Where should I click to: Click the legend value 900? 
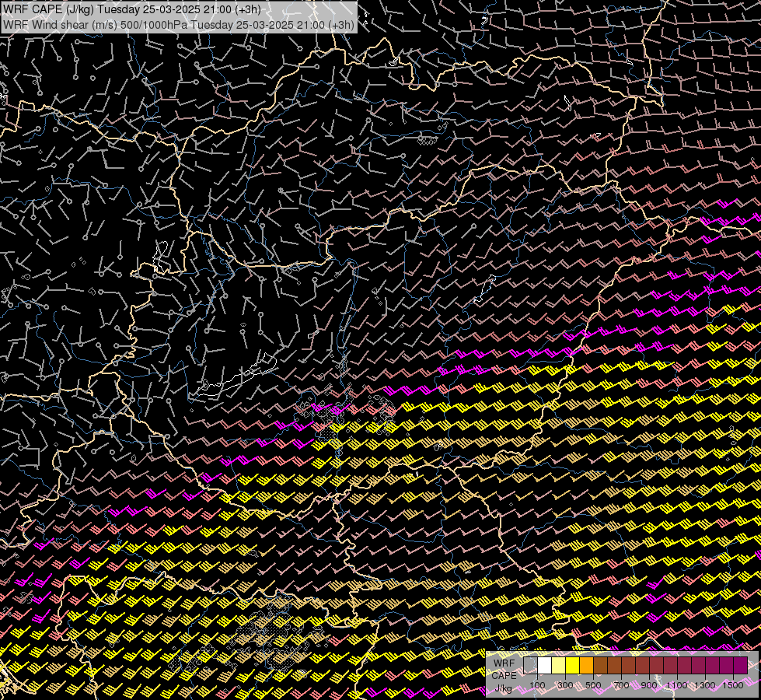point(649,685)
